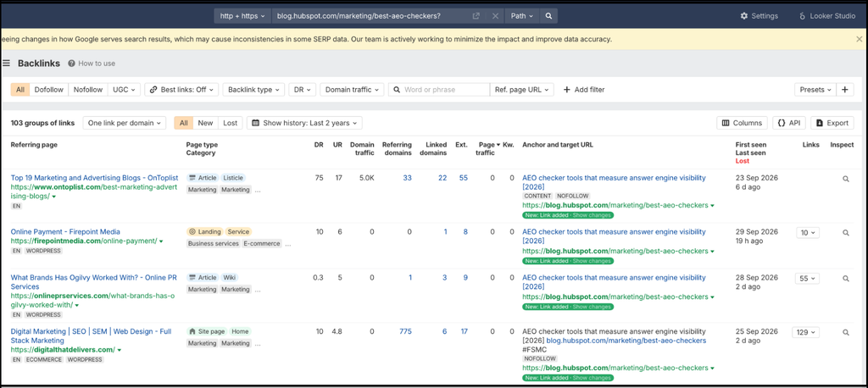The image size is (868, 388).
Task: Expand links count 55 dropdown
Action: [808, 279]
